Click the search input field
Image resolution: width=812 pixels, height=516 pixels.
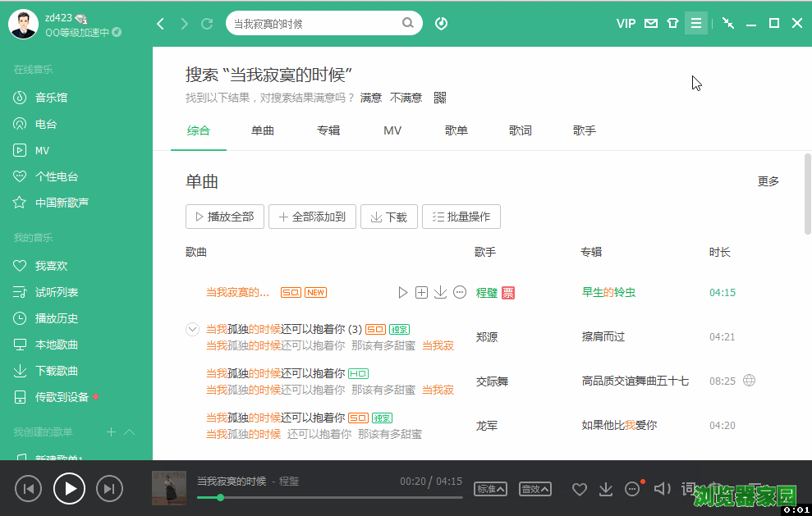pos(314,24)
